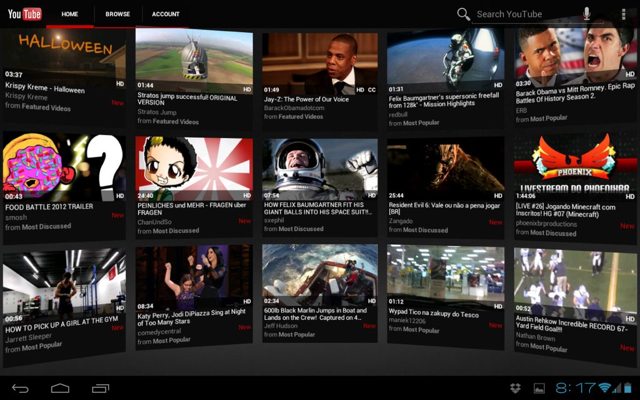Tap uploader name 'Nathan Brown'
Screen dimensions: 640x400
535,337
